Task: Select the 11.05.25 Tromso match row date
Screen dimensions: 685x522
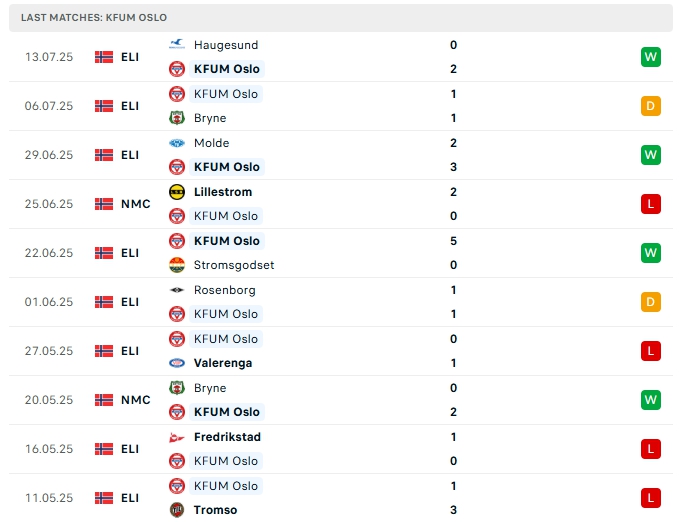Action: coord(49,498)
